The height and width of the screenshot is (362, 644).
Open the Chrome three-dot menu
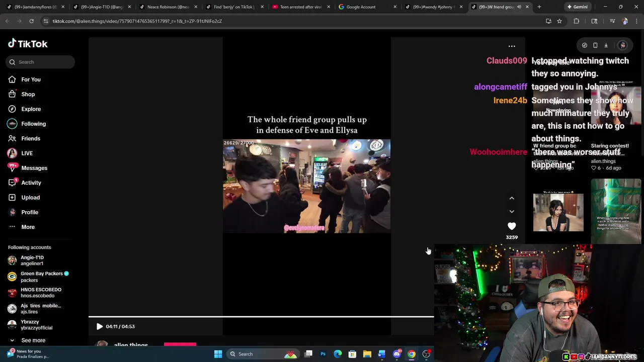pyautogui.click(x=637, y=21)
